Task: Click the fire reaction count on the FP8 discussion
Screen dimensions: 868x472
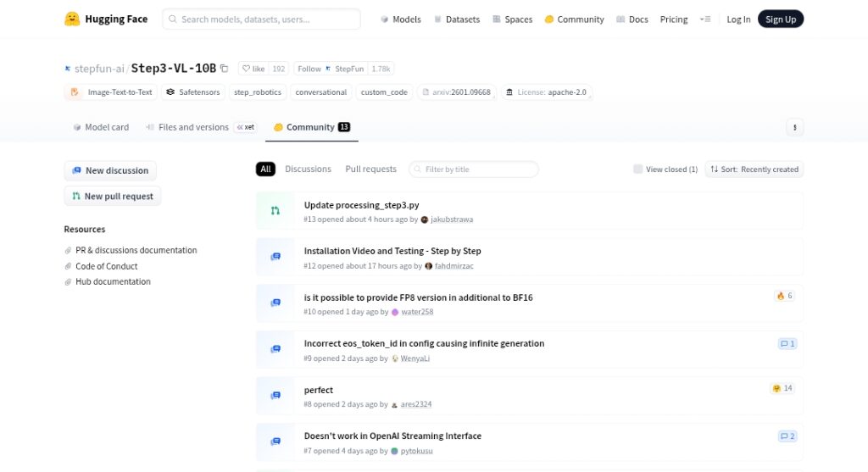Action: click(784, 296)
